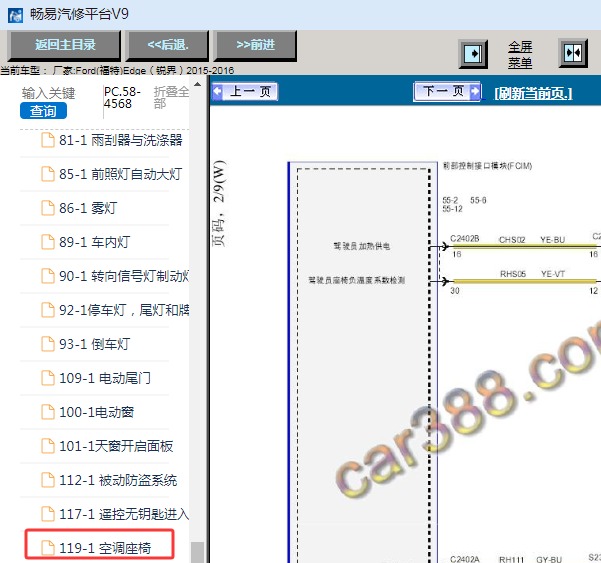Image resolution: width=601 pixels, height=563 pixels.
Task: Click the file icon of 112-1 被动防盗系统
Action: coord(48,480)
